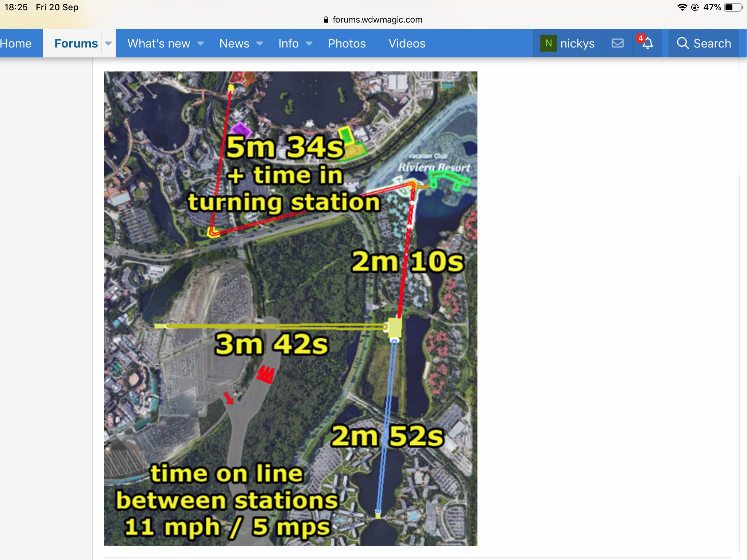Viewport: 747px width, 560px height.
Task: Tap the battery indicator icon
Action: click(733, 7)
